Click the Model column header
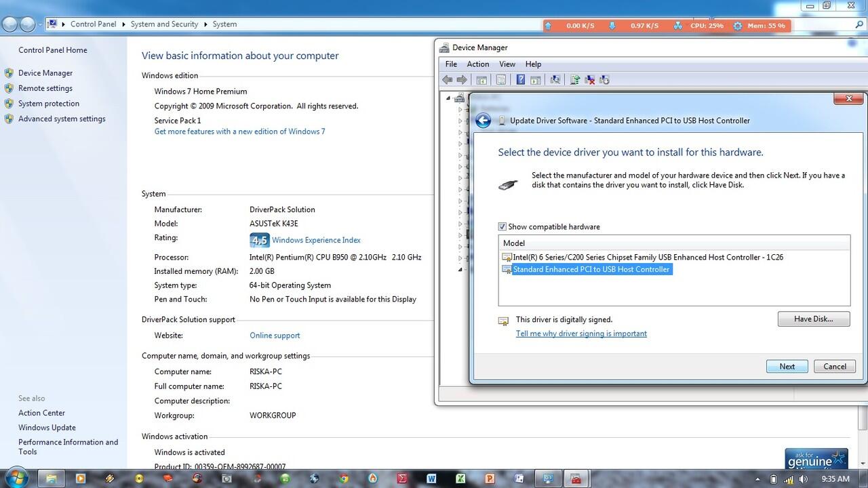This screenshot has width=868, height=488. [x=674, y=243]
